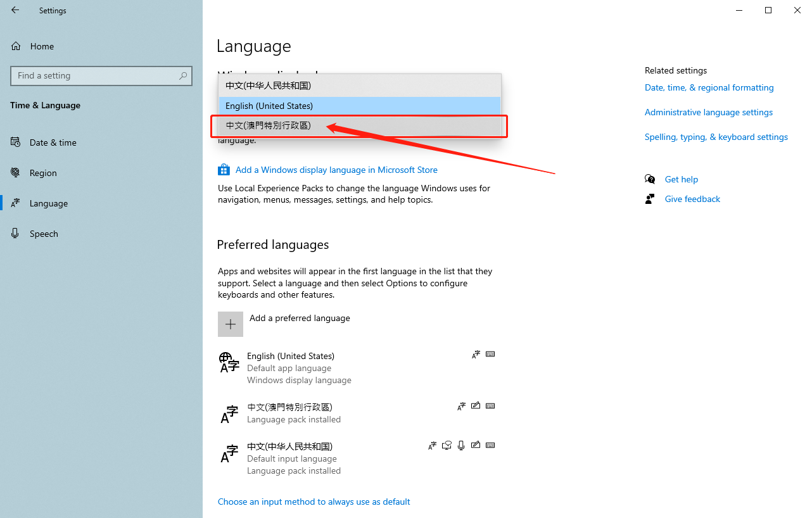812x518 pixels.
Task: Open Administrative language settings link
Action: (709, 112)
